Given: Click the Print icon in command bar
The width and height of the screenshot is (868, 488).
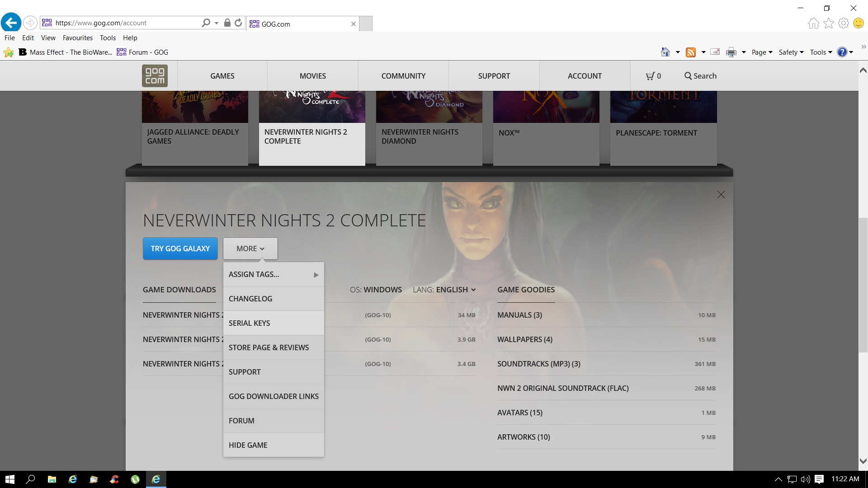Looking at the screenshot, I should 731,52.
